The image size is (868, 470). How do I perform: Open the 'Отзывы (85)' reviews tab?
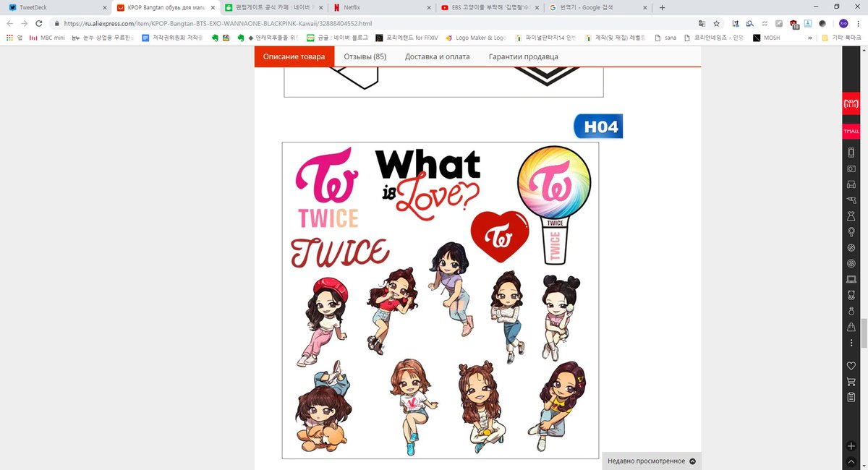click(365, 56)
